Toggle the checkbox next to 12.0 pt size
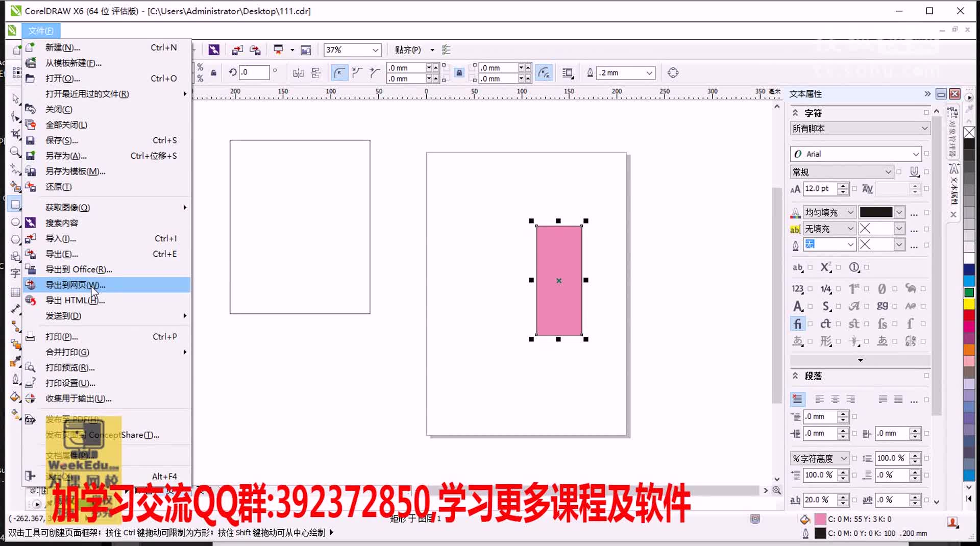The image size is (980, 546). tap(854, 189)
